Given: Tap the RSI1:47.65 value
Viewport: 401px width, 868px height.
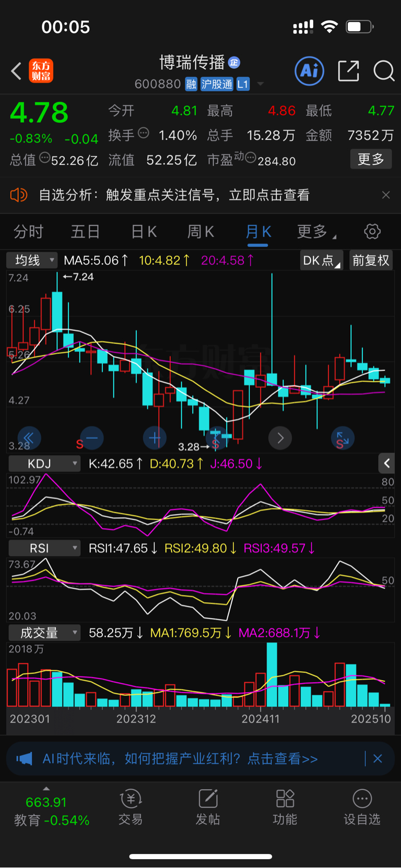Looking at the screenshot, I should point(123,548).
